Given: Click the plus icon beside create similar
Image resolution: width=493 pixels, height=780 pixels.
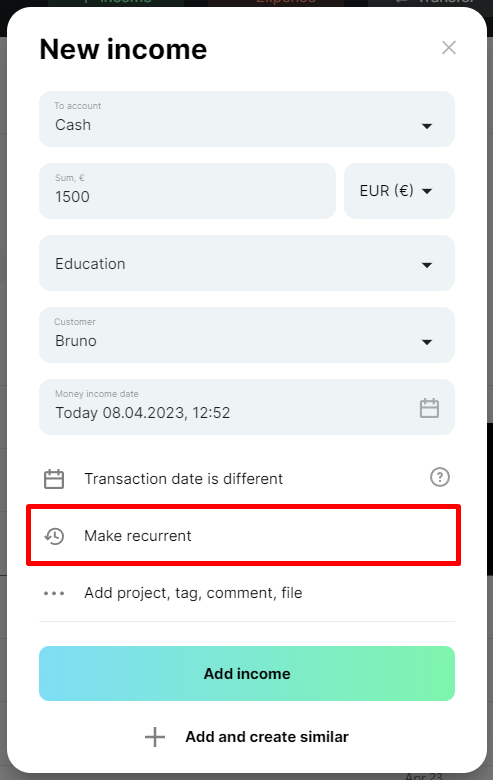Looking at the screenshot, I should point(155,737).
